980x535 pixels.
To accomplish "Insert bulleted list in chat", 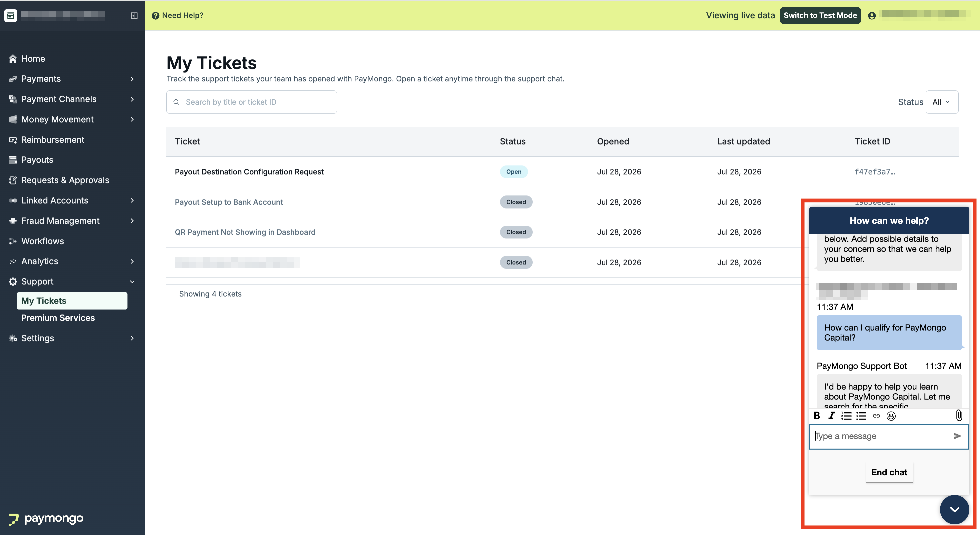I will pyautogui.click(x=861, y=416).
